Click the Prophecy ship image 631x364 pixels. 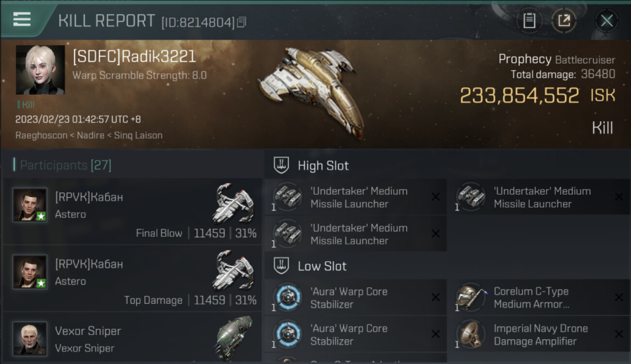point(312,92)
